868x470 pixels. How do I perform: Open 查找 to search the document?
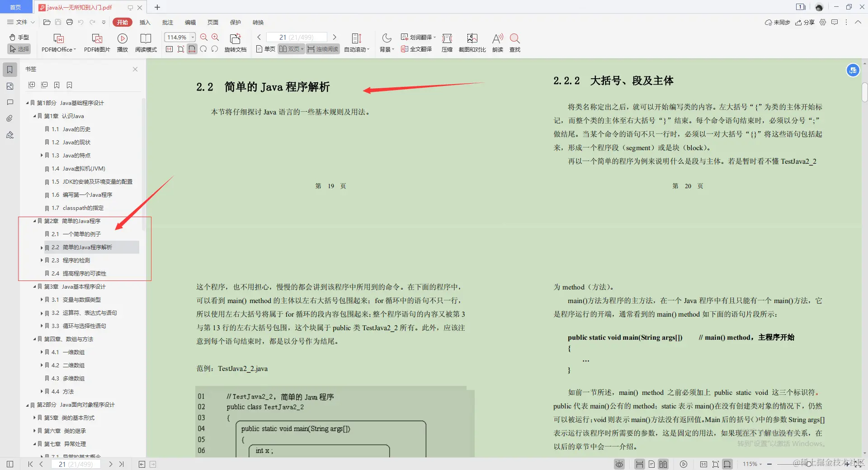pos(515,43)
